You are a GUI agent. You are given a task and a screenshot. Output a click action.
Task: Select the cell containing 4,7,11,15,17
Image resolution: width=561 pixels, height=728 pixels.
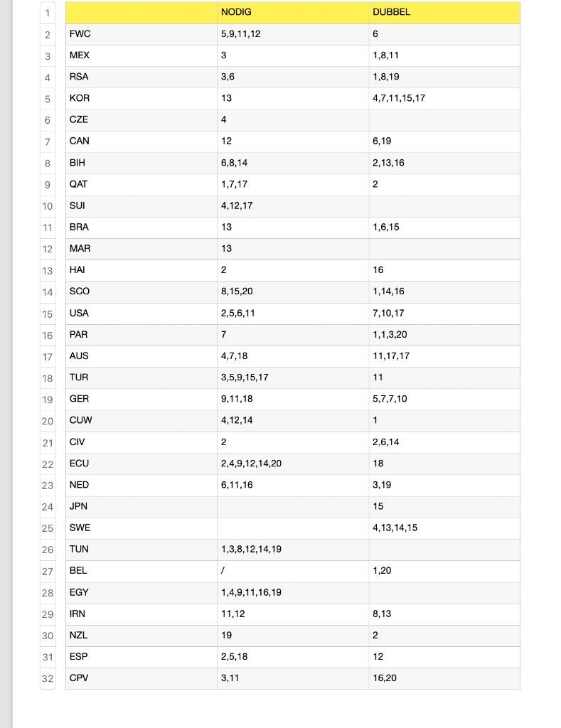[444, 99]
